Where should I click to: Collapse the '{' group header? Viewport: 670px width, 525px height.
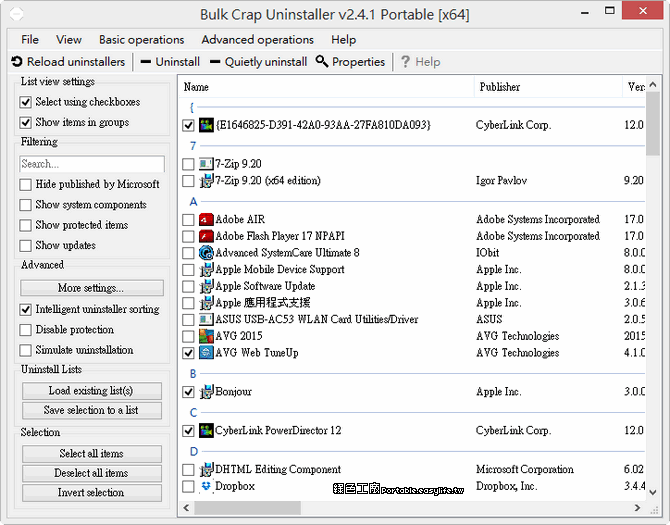[x=192, y=107]
